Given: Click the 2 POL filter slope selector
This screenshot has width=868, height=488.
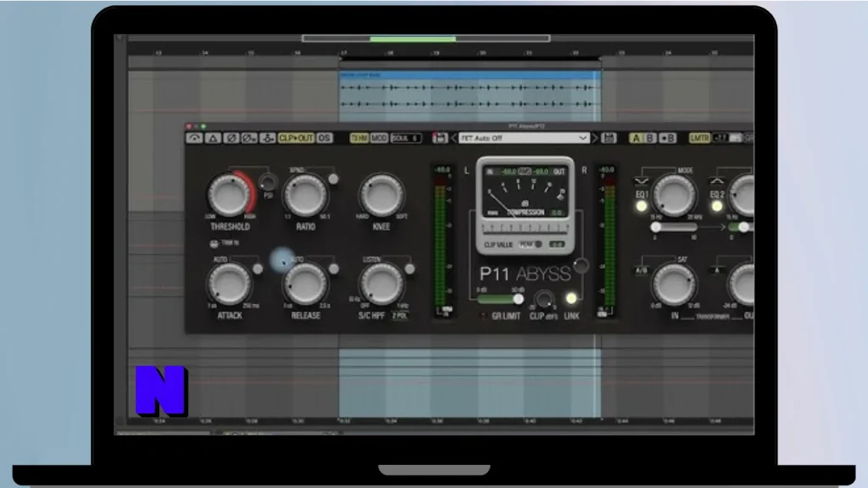Looking at the screenshot, I should 400,315.
